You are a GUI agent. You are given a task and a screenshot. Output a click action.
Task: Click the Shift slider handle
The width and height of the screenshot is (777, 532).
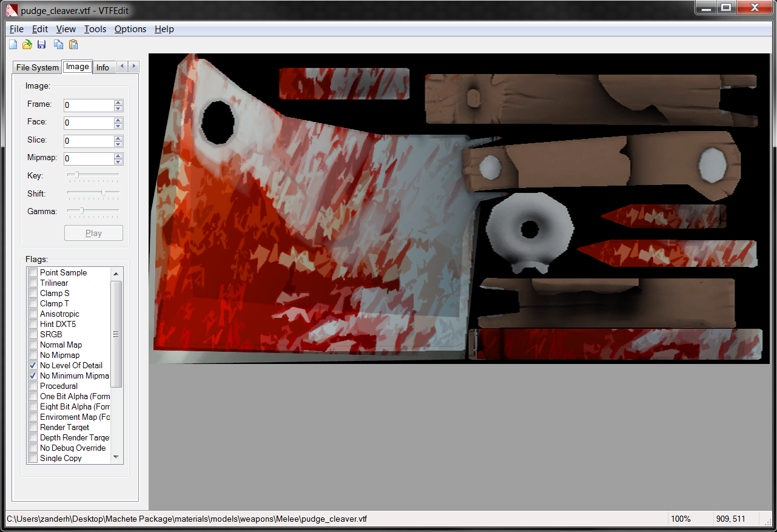(x=103, y=194)
